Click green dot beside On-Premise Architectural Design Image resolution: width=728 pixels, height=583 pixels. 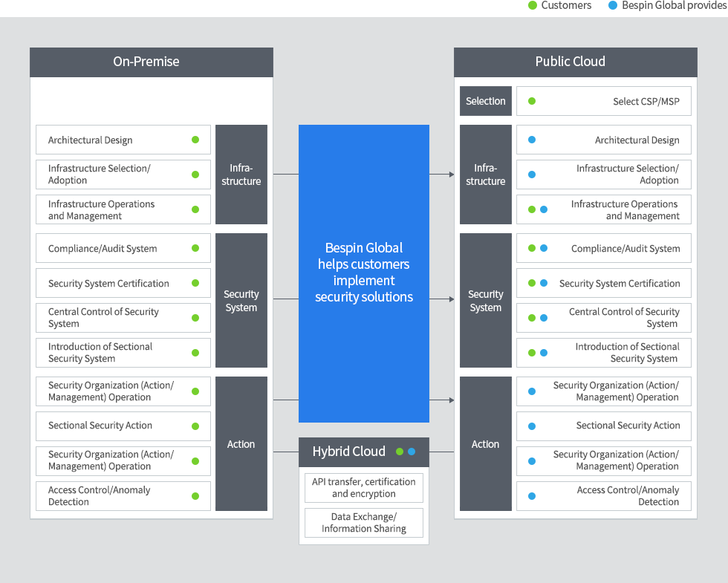(x=195, y=140)
